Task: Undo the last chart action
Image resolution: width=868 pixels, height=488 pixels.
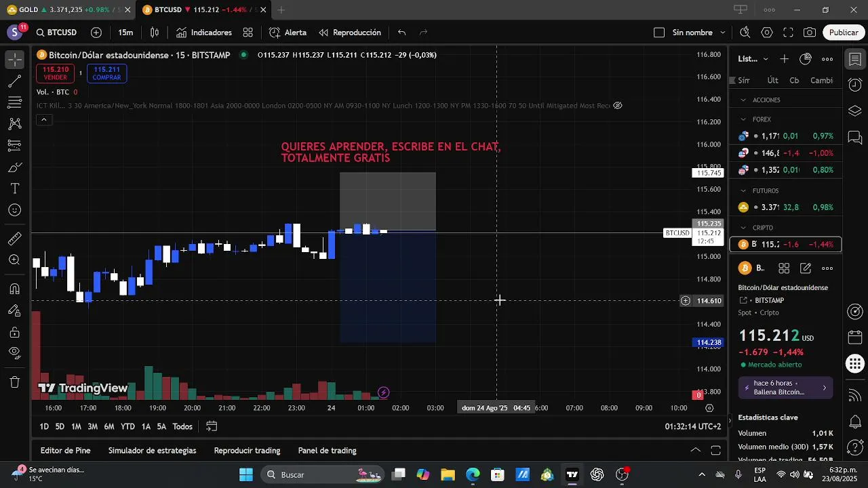Action: [402, 33]
